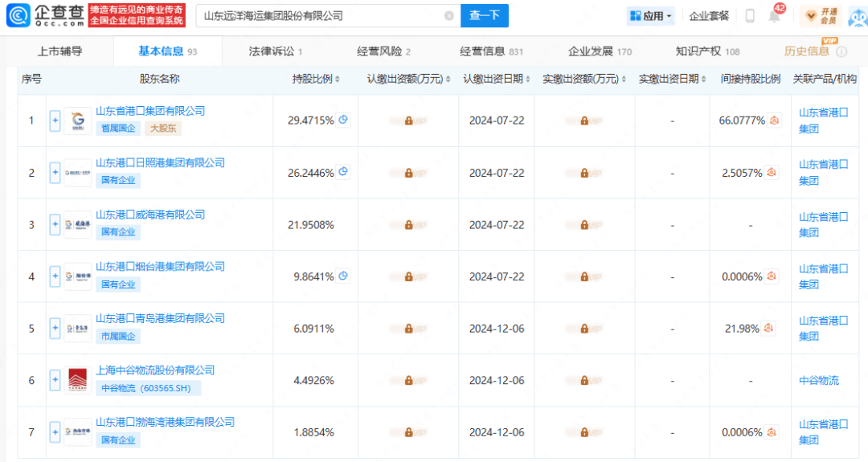Click locked 实缴出资额 VIP icon in row 5
Viewport: 868px width, 462px height.
pyautogui.click(x=584, y=329)
